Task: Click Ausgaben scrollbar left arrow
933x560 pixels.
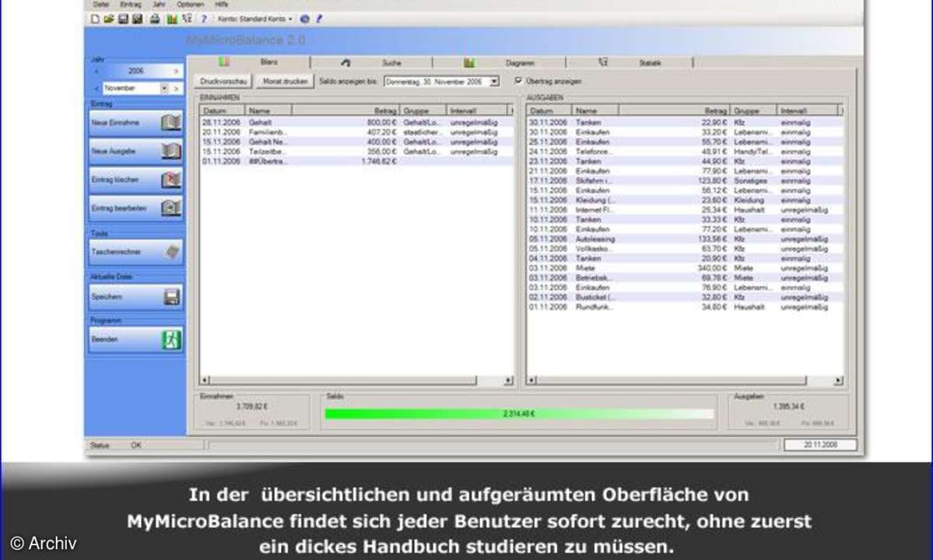Action: pos(532,380)
